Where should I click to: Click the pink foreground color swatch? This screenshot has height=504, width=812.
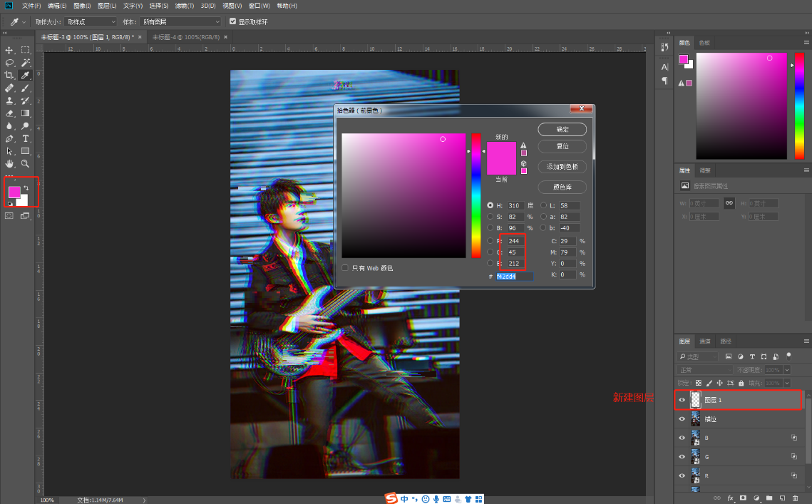[x=14, y=192]
